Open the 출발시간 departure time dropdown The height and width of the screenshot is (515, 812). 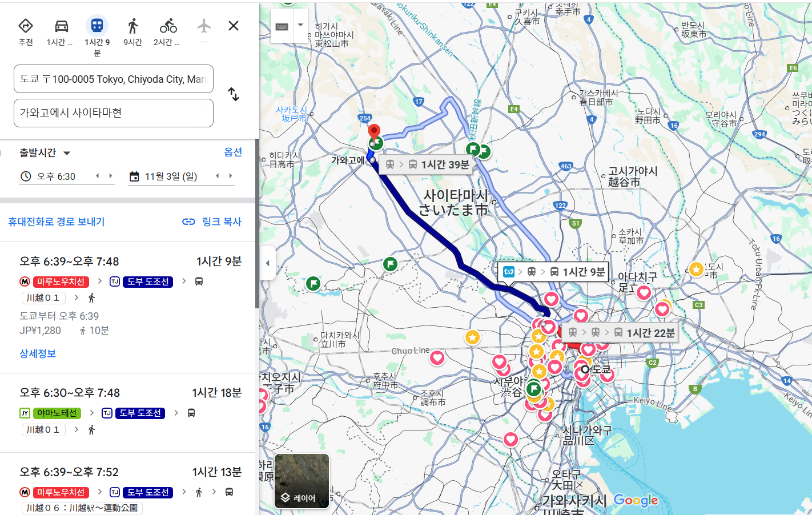45,153
